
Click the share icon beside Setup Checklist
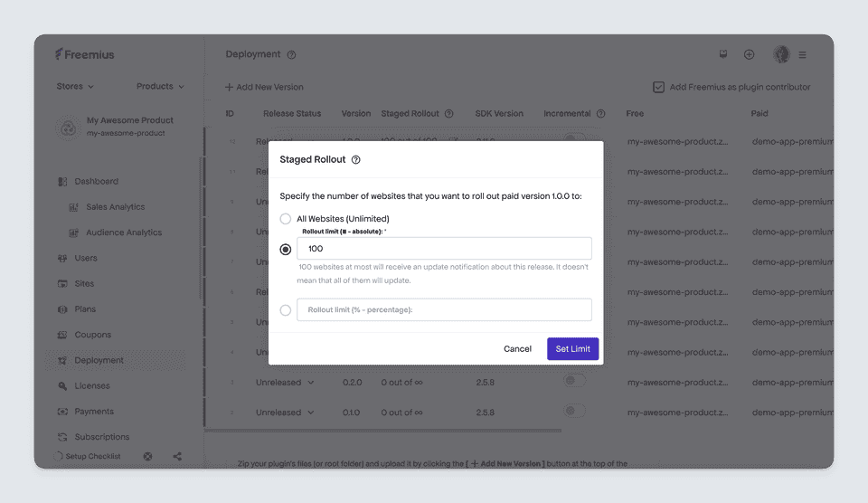point(177,457)
